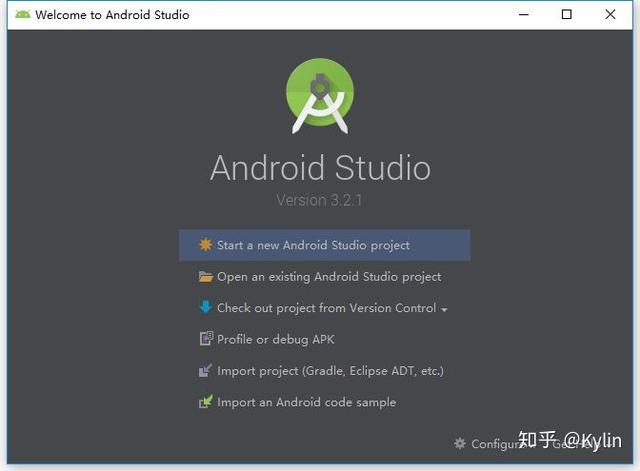
Task: Click the Android Studio heading text
Action: [x=320, y=168]
